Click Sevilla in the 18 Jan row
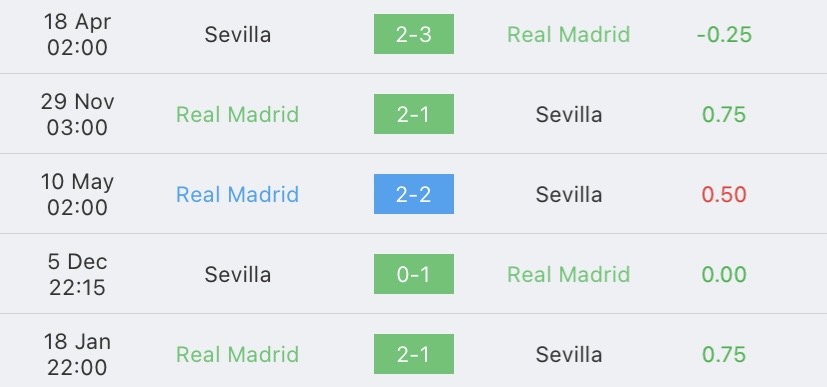This screenshot has width=827, height=387. click(x=569, y=354)
